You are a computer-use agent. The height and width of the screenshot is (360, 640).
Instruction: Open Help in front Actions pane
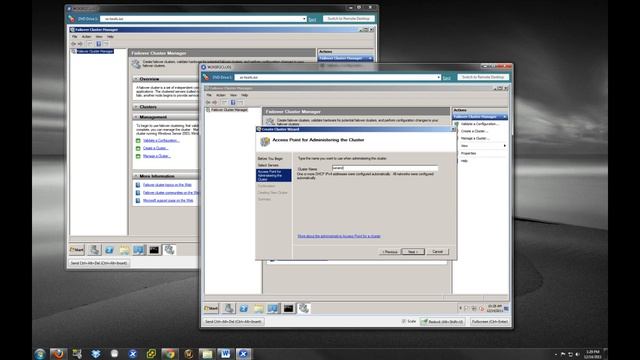(x=464, y=160)
